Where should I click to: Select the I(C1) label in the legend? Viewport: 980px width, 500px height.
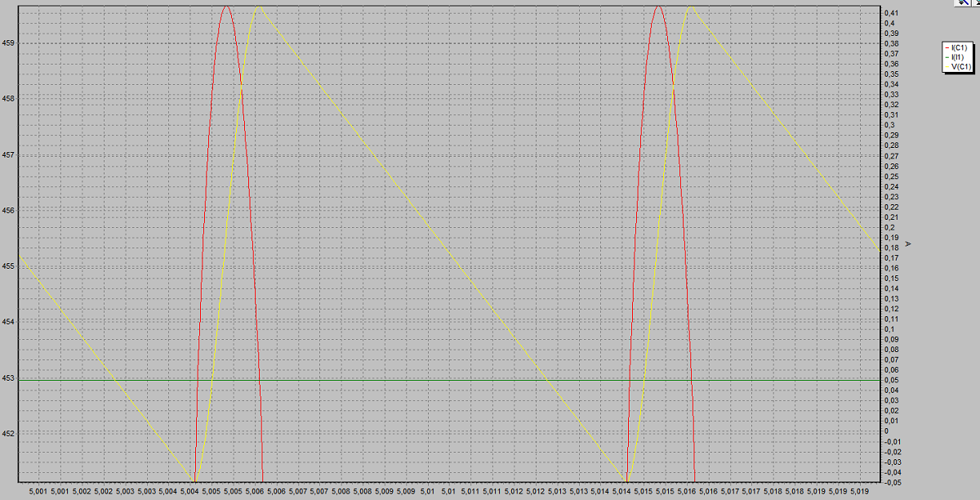point(960,47)
